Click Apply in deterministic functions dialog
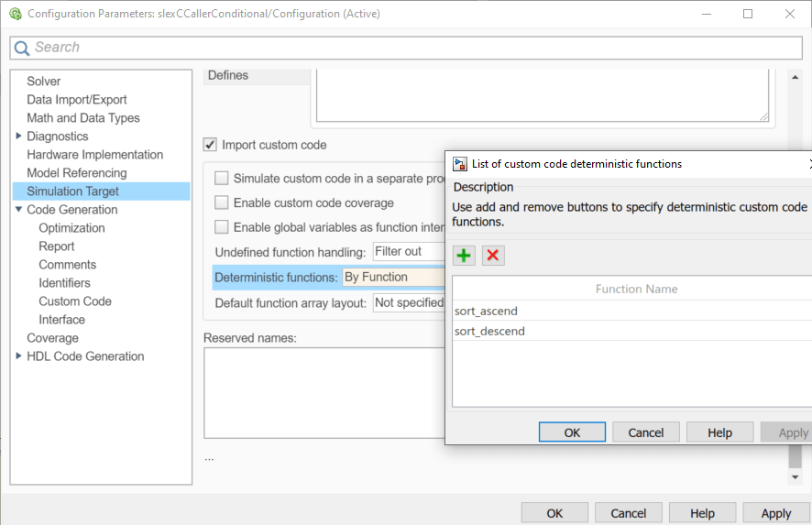 [787, 432]
